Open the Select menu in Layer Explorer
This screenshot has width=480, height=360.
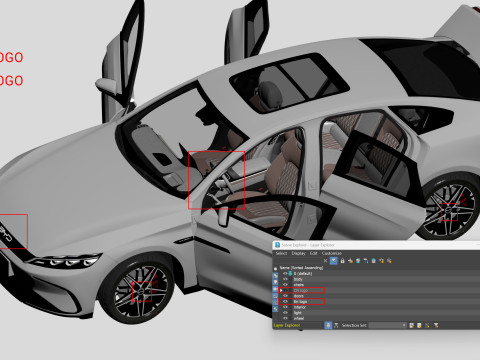[x=281, y=253]
